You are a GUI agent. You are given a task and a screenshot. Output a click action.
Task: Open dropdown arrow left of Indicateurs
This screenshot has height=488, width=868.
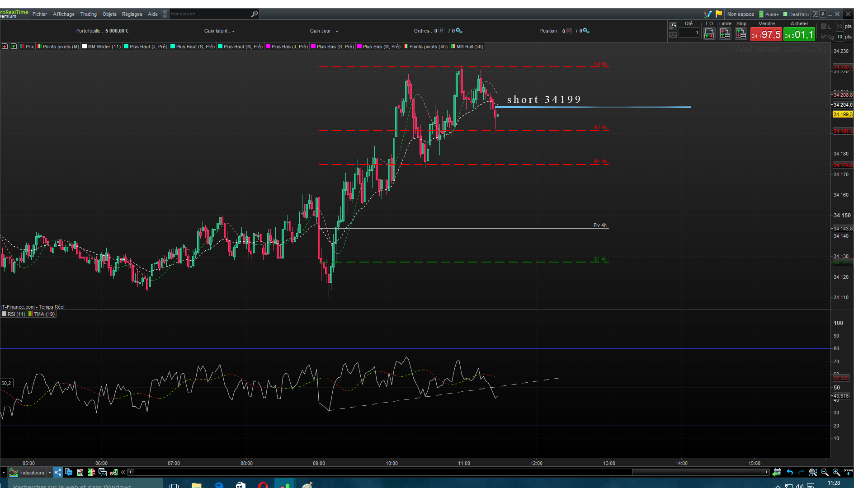coord(4,473)
